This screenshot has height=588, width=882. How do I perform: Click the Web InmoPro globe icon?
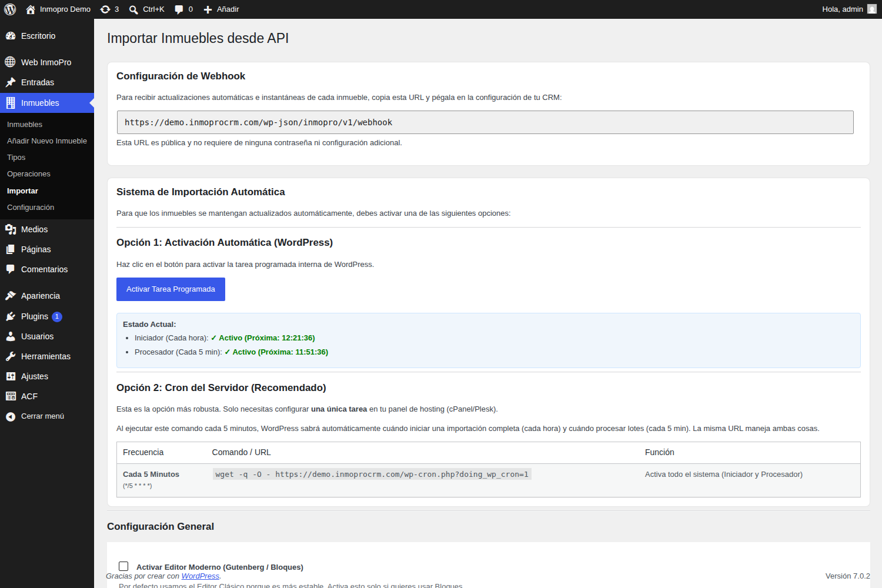pyautogui.click(x=11, y=62)
